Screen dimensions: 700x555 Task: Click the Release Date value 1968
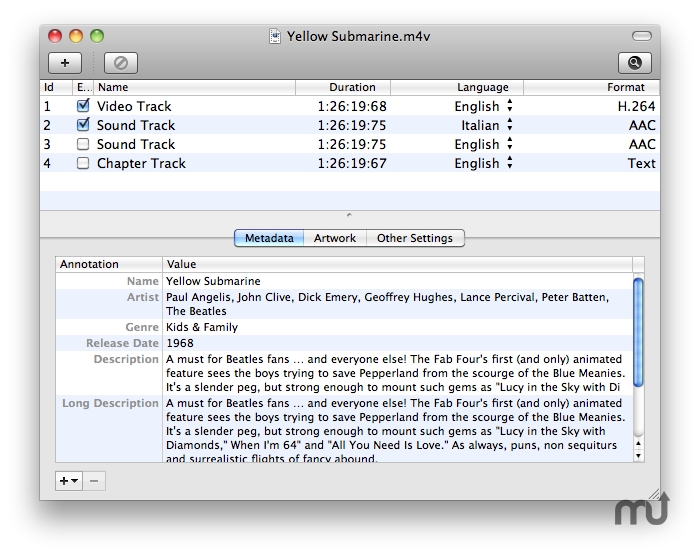180,343
